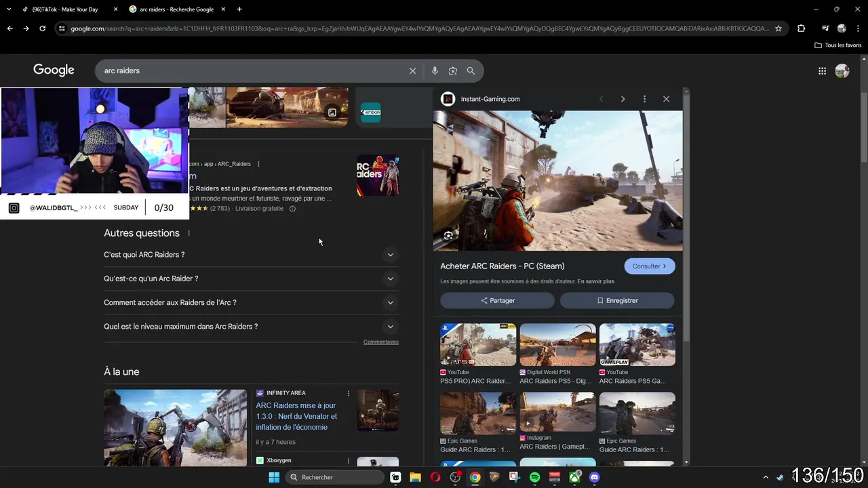Image resolution: width=868 pixels, height=488 pixels.
Task: Click the taskbar Rechercher search box
Action: [x=335, y=477]
